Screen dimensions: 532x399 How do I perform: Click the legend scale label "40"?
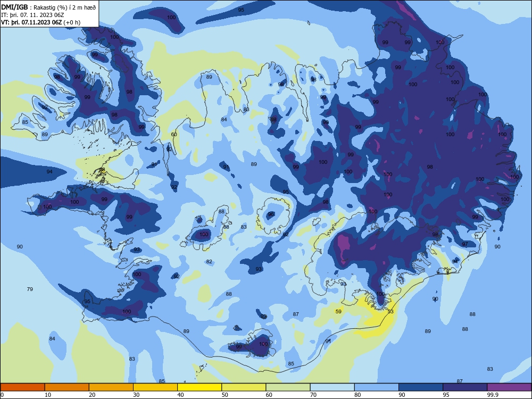pyautogui.click(x=181, y=395)
